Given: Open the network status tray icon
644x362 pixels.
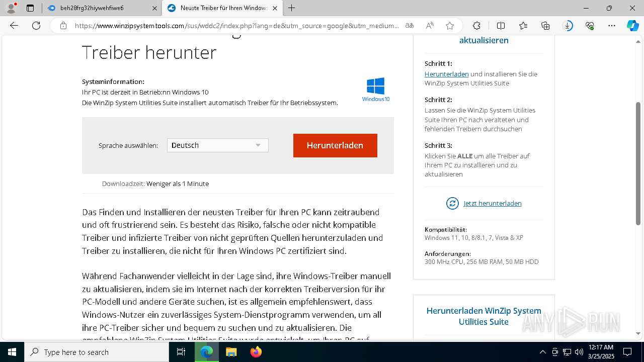Looking at the screenshot, I should [567, 352].
